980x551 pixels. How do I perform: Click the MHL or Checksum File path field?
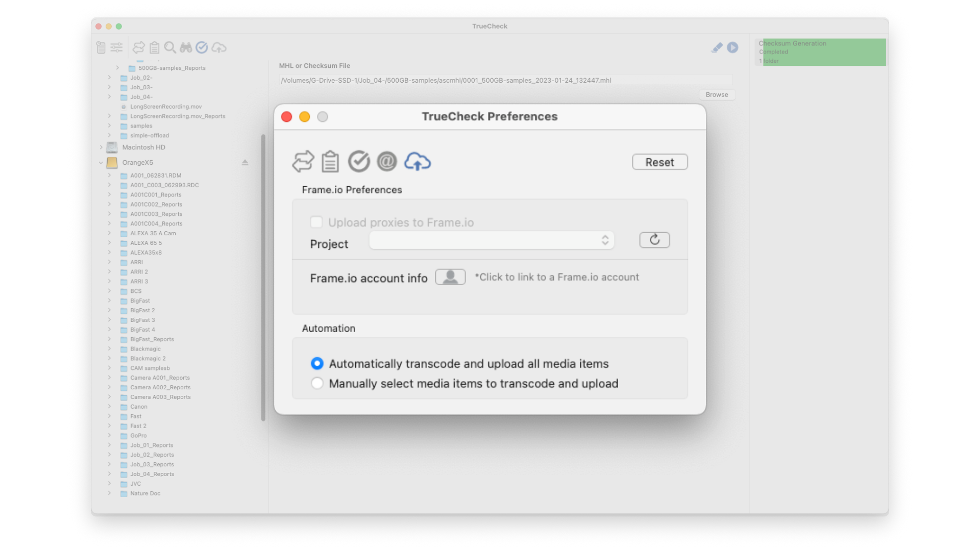505,80
